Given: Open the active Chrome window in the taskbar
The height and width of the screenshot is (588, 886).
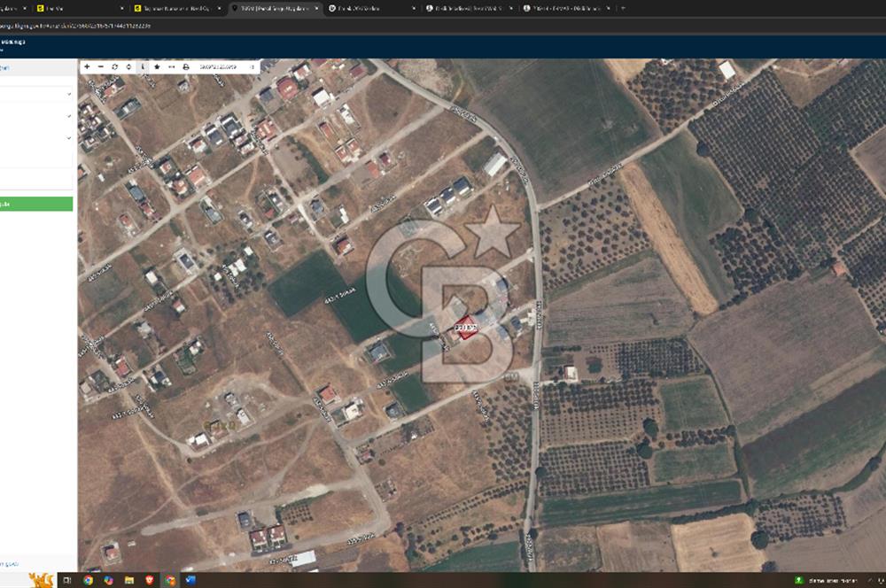Looking at the screenshot, I should coord(170,580).
